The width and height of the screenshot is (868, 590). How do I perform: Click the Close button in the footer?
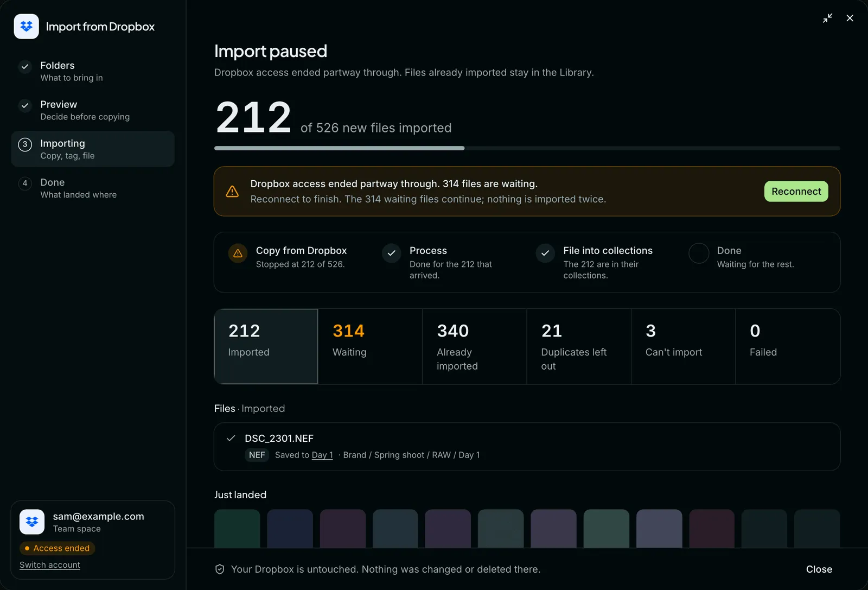pos(819,569)
